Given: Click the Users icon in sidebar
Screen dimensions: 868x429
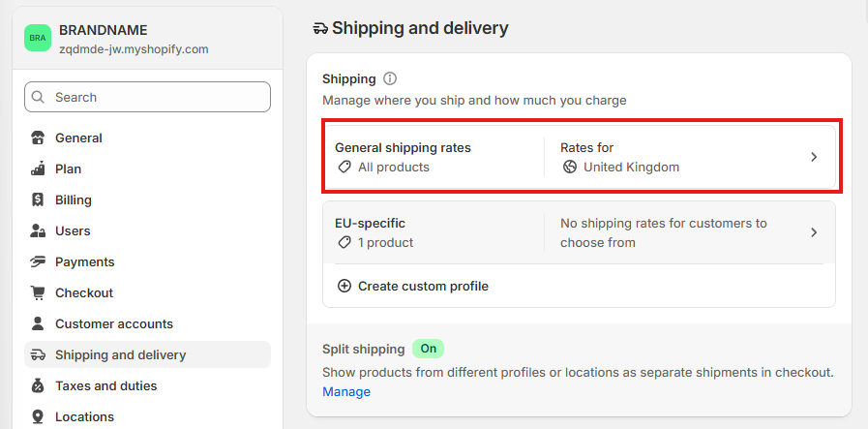Looking at the screenshot, I should pyautogui.click(x=38, y=231).
